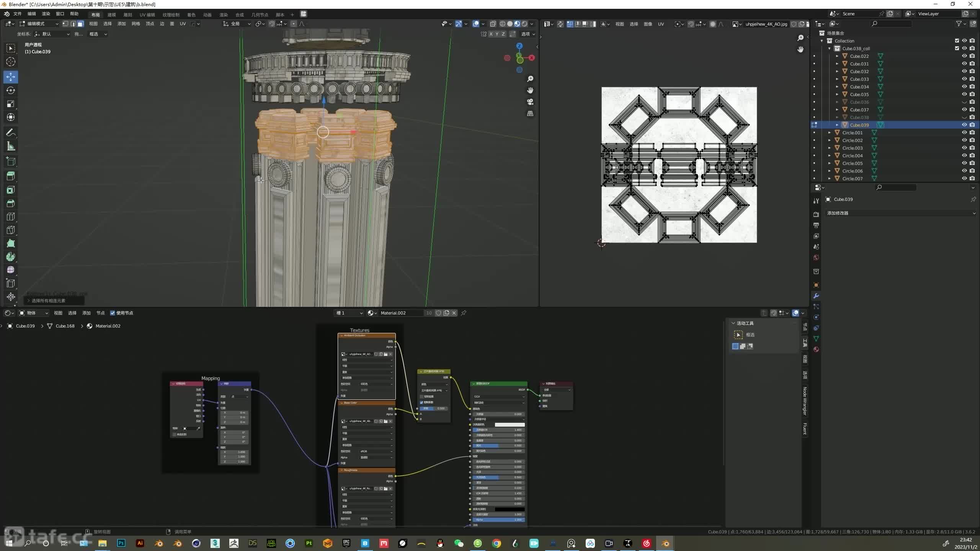Select the Transform tool in viewport toolbar

11,117
